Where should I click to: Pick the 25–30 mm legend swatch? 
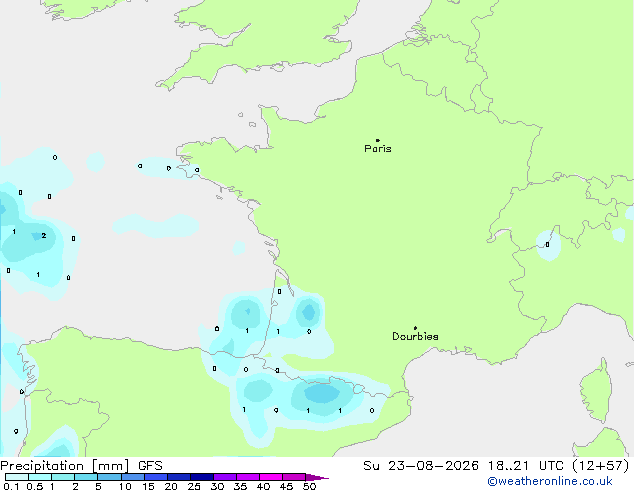tap(202, 477)
